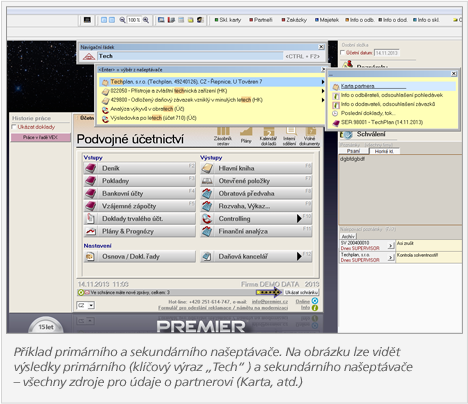The height and width of the screenshot is (404, 468).
Task: Toggle Účetní datum checkbox
Action: coord(343,53)
